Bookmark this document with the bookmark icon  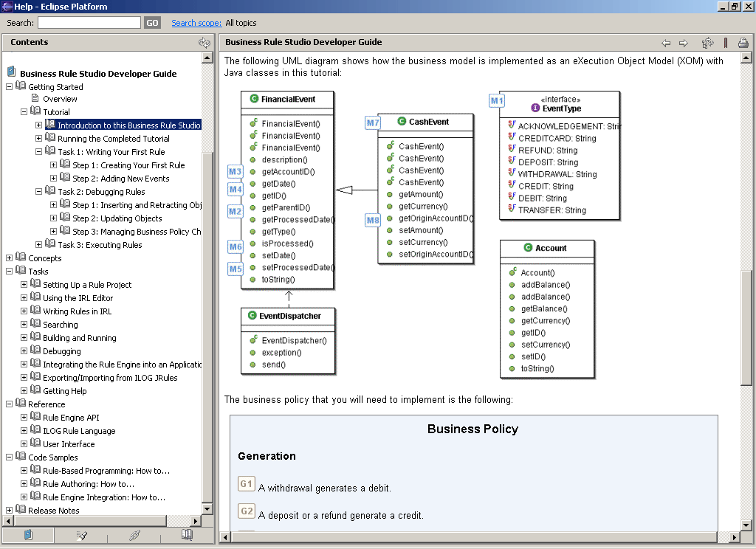click(x=726, y=43)
